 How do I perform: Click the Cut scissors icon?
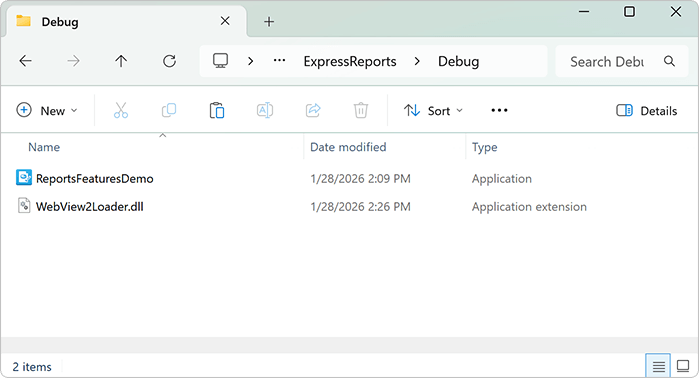[x=121, y=110]
